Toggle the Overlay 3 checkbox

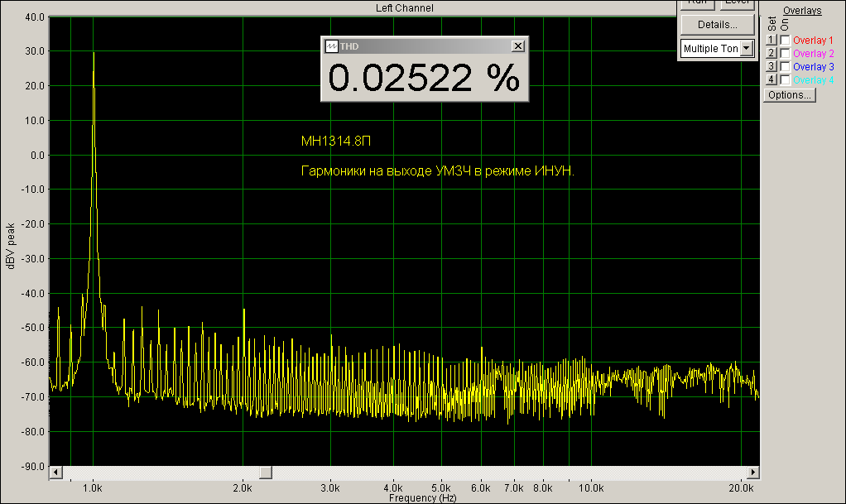click(785, 66)
